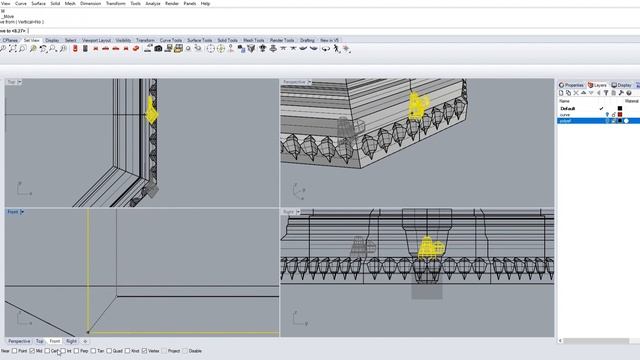Click the layer Filter funnel icon
The height and width of the screenshot is (360, 640).
point(606,93)
